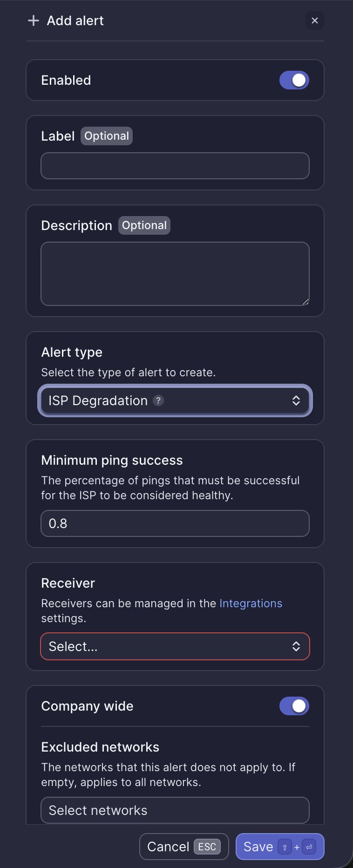
Task: Click the plus icon beside Add alert
Action: pyautogui.click(x=33, y=20)
